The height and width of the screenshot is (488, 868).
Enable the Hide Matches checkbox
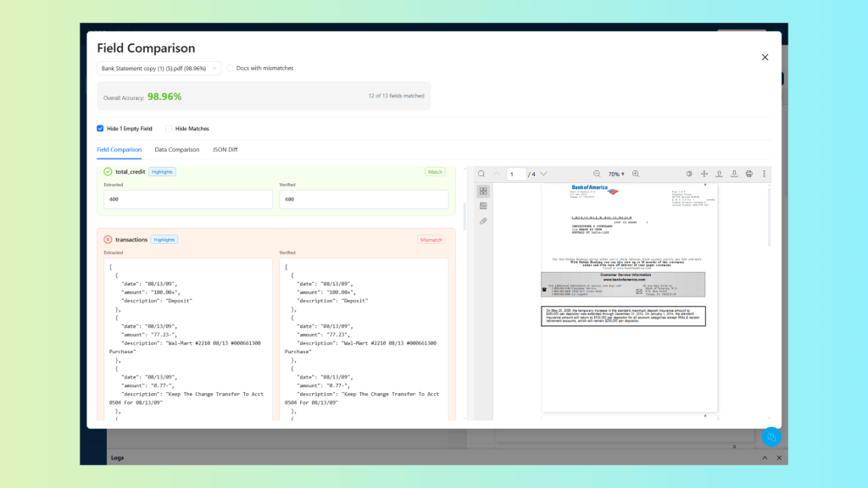click(x=169, y=129)
